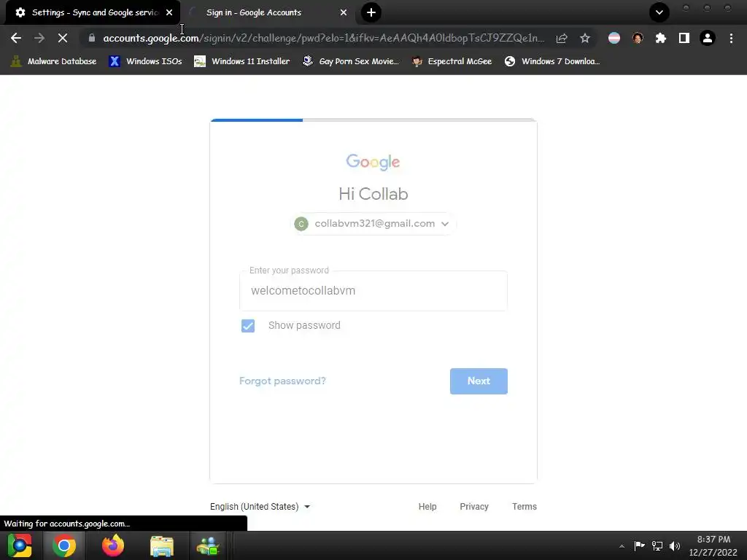This screenshot has width=747, height=560.
Task: Switch to Sign in - Google Accounts tab
Action: point(268,12)
